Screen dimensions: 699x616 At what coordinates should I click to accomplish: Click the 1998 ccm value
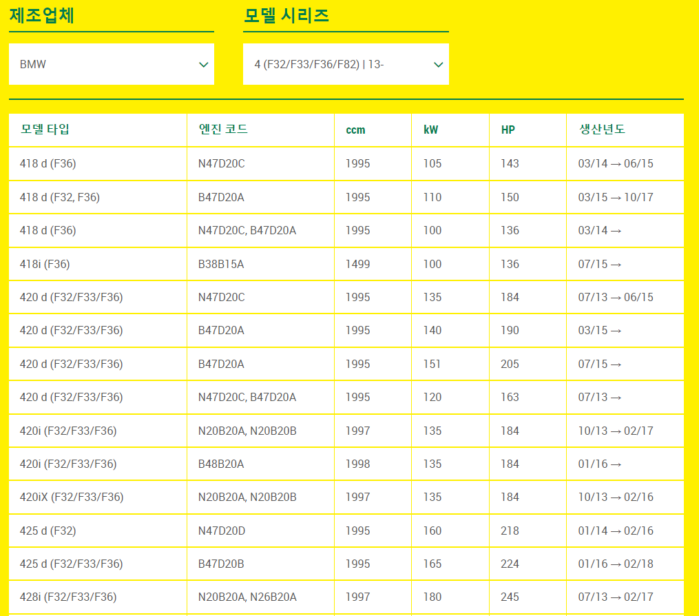[358, 464]
